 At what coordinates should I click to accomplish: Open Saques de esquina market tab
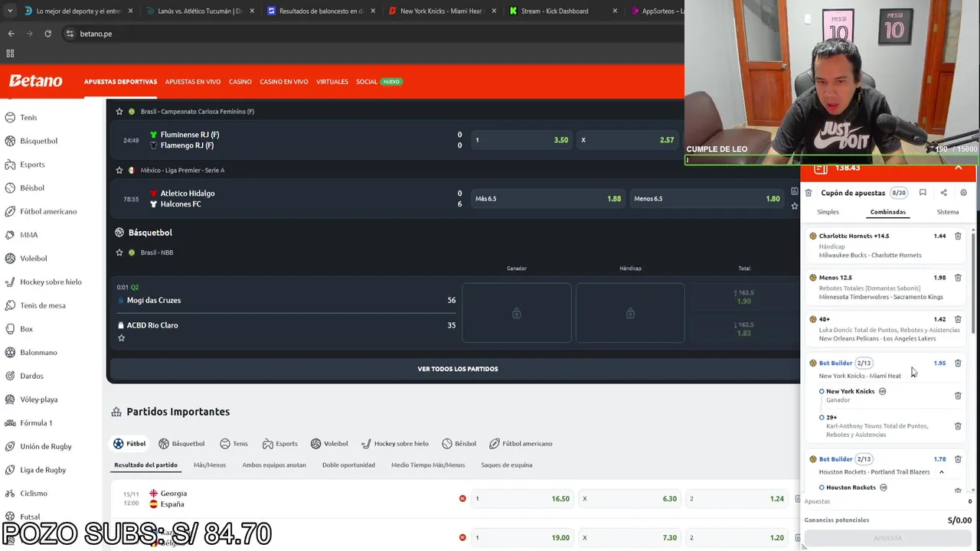[507, 465]
